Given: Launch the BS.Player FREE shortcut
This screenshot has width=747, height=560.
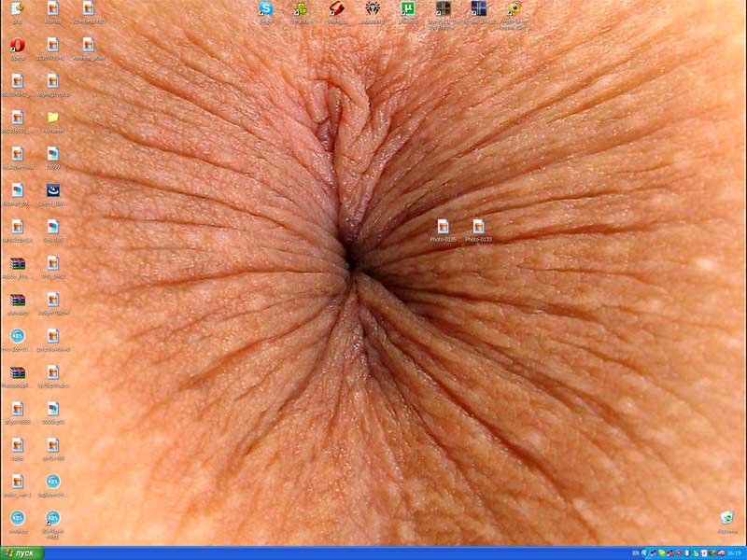Looking at the screenshot, I should pyautogui.click(x=52, y=518).
